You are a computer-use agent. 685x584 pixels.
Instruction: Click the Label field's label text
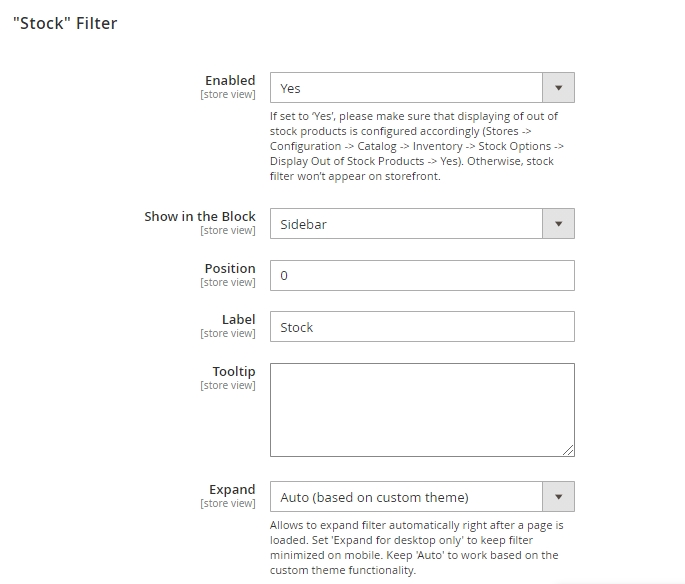point(238,319)
